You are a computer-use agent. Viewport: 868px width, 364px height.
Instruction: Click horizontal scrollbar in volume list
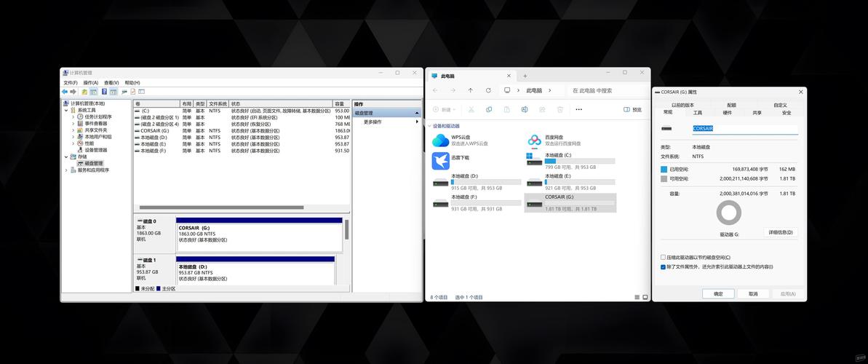[x=221, y=207]
